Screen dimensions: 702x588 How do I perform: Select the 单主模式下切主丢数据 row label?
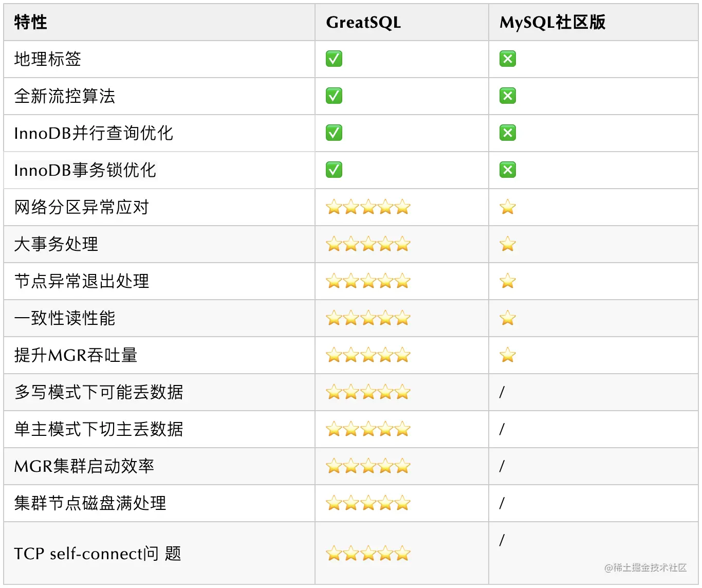(99, 429)
